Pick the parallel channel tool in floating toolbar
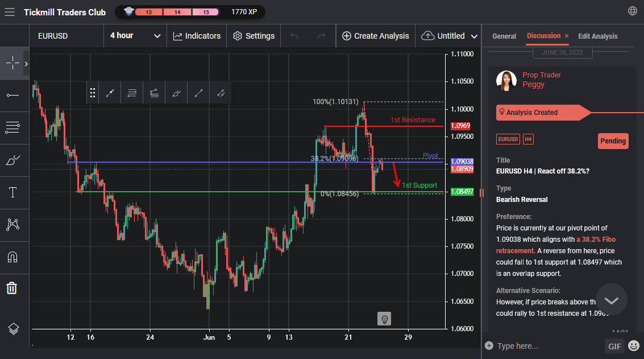Image resolution: width=644 pixels, height=359 pixels. [221, 93]
